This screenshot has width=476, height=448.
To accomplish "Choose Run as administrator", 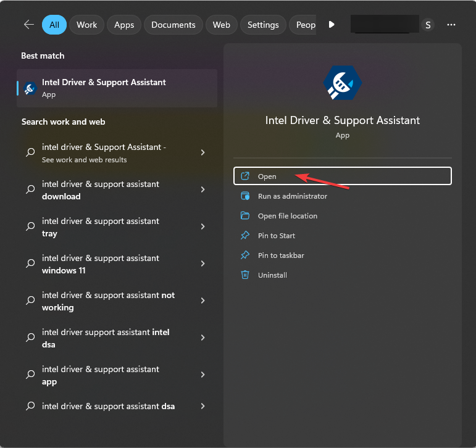I will point(343,196).
